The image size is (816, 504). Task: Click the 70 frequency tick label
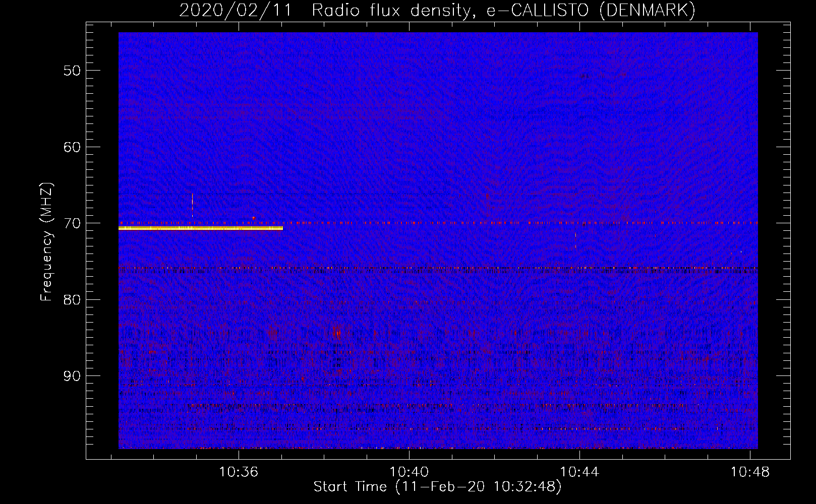72,223
